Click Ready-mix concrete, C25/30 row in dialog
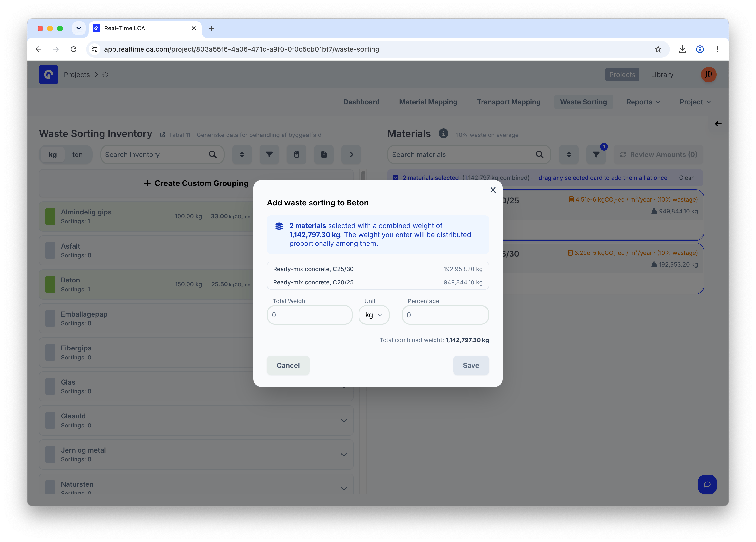The image size is (756, 542). 378,269
